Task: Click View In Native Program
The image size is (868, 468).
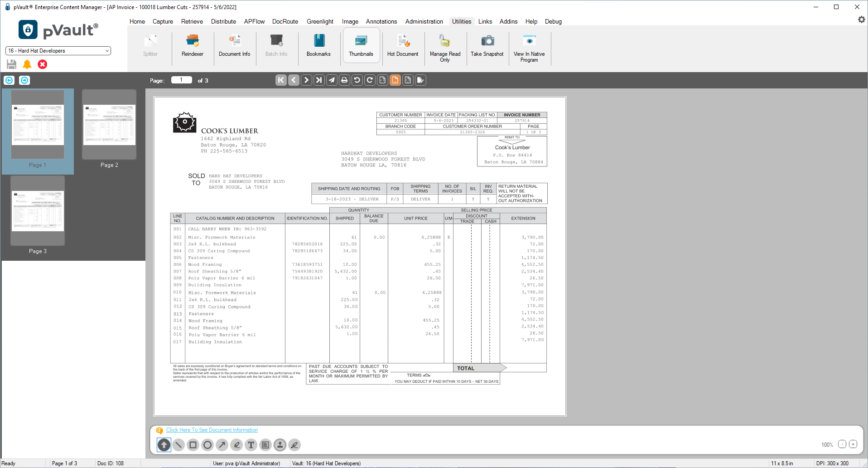Action: pos(529,48)
